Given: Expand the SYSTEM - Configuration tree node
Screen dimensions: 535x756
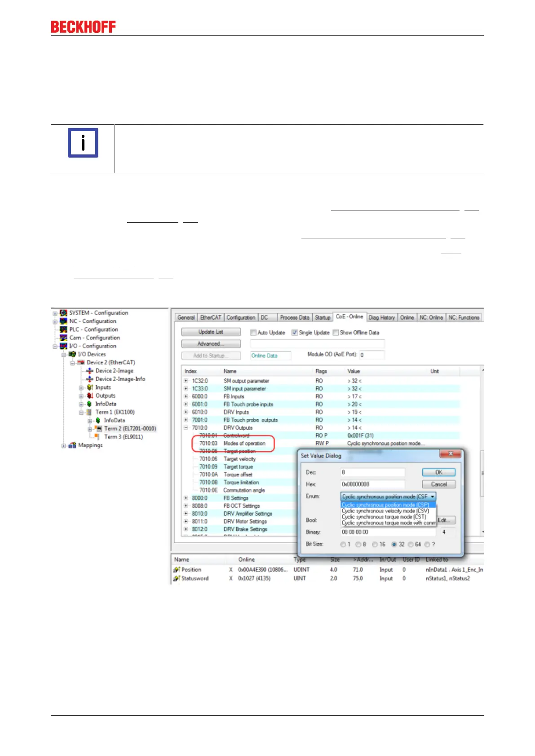Looking at the screenshot, I should pyautogui.click(x=55, y=313).
